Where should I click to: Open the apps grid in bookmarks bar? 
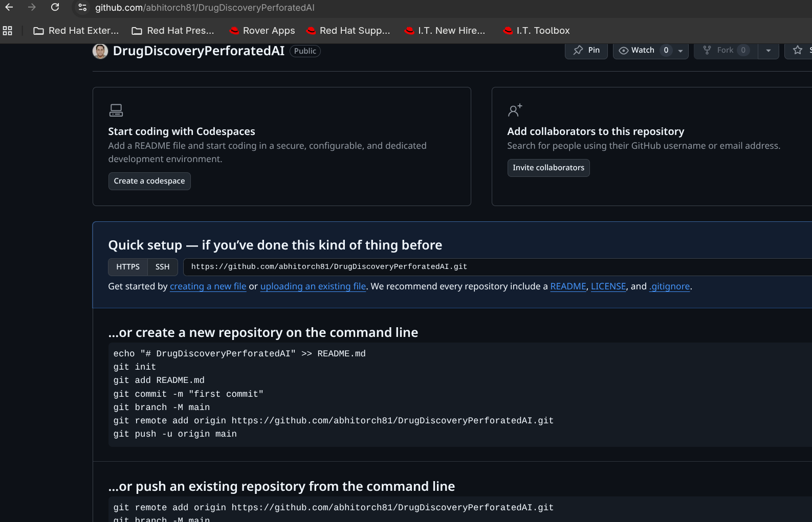(7, 31)
